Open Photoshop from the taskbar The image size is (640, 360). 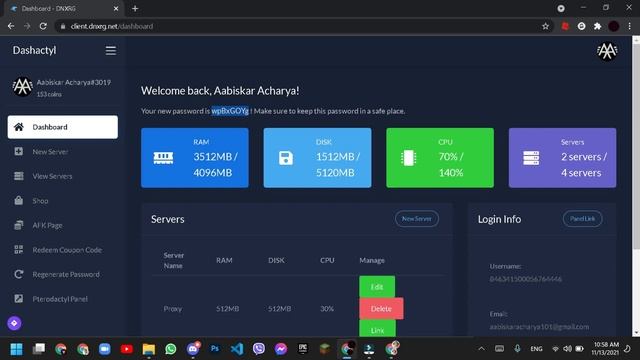pos(215,349)
